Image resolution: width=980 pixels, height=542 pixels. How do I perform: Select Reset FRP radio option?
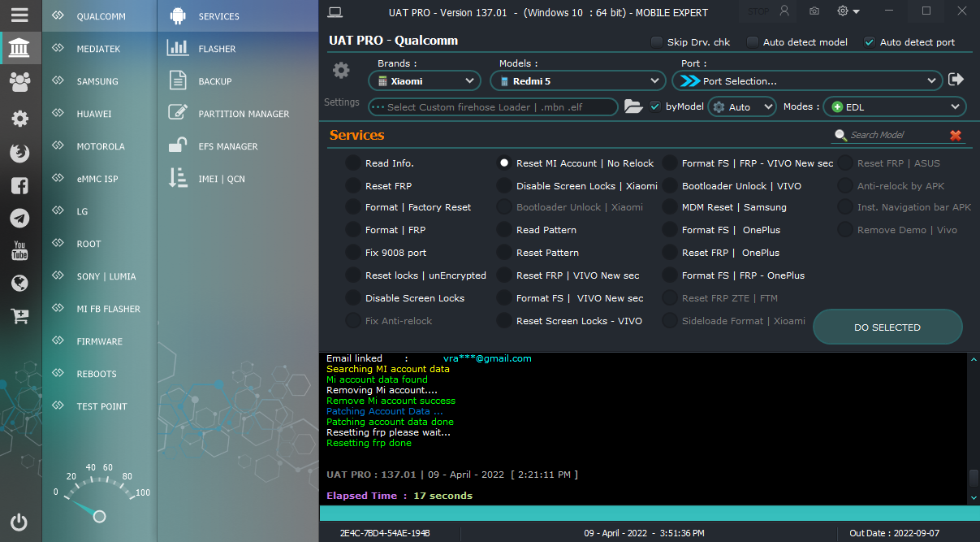(x=352, y=186)
